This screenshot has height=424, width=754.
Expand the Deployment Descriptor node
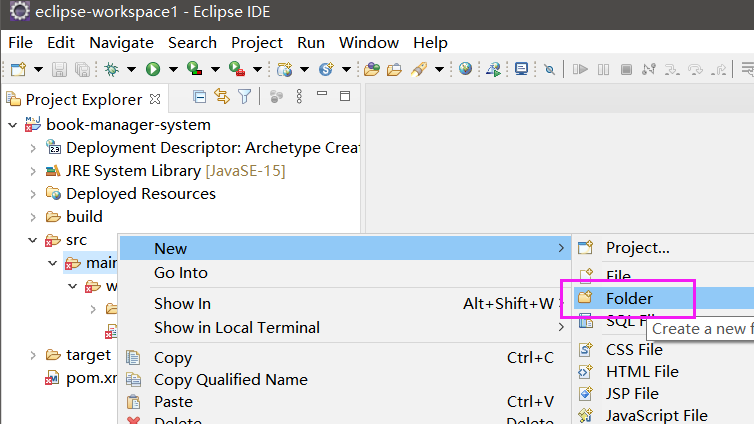[33, 148]
